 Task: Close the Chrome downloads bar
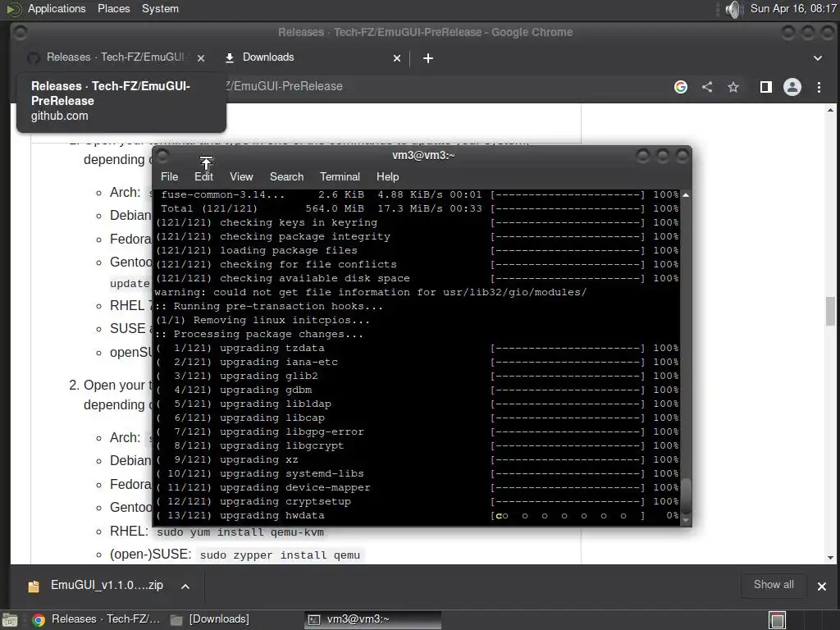[x=822, y=586]
